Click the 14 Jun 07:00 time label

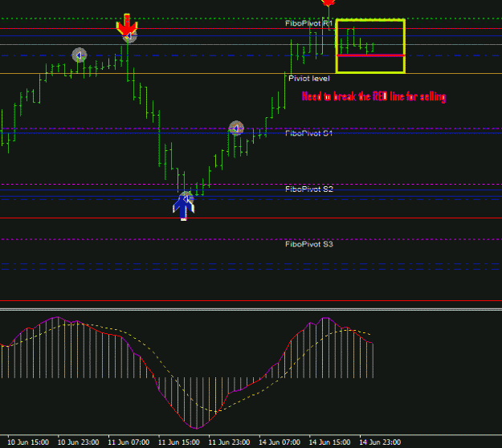point(280,442)
